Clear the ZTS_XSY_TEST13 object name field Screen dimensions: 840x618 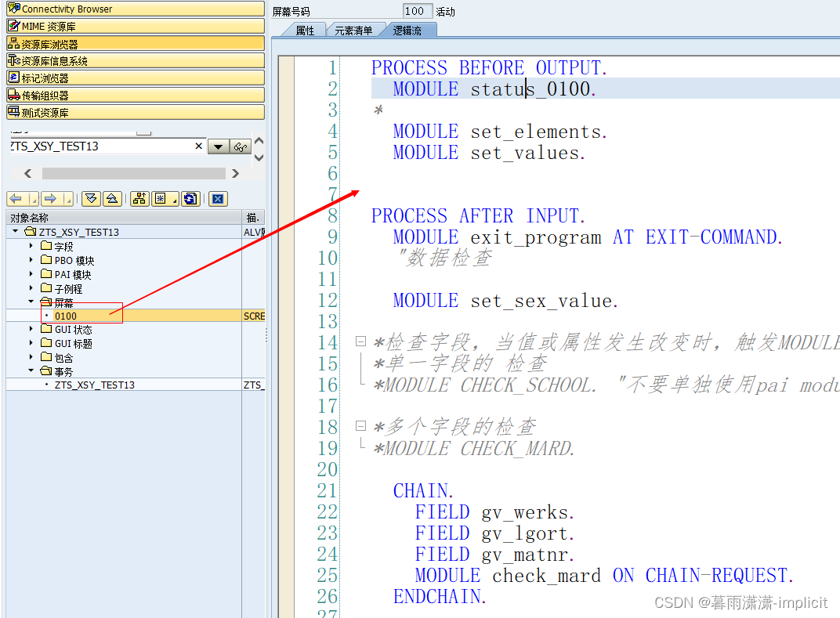pyautogui.click(x=199, y=146)
